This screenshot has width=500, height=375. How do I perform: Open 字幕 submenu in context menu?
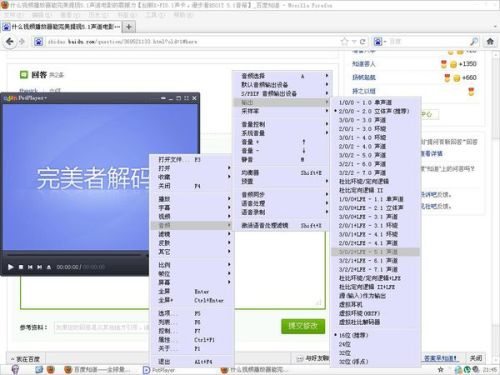191,207
